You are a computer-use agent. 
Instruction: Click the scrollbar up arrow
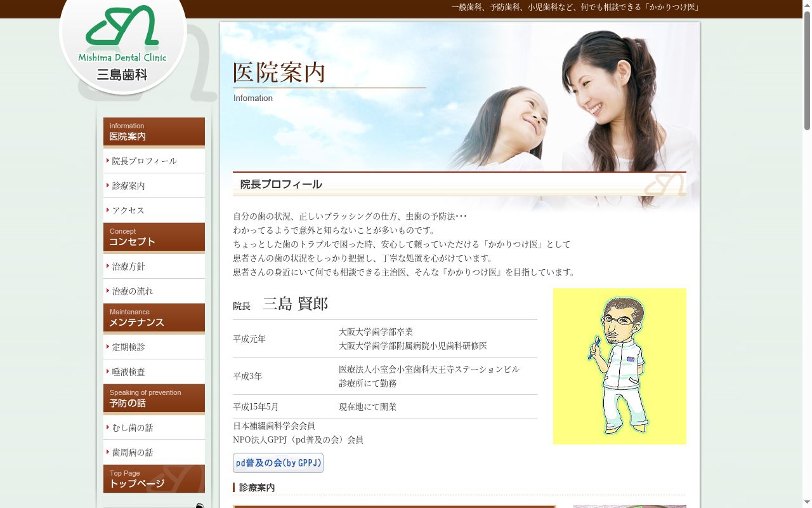[807, 4]
